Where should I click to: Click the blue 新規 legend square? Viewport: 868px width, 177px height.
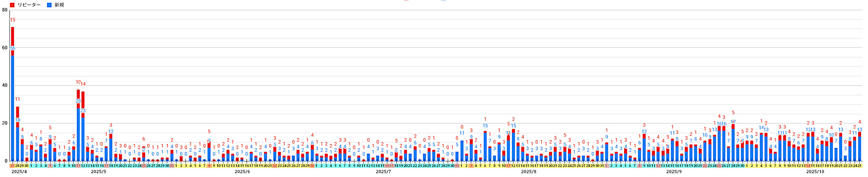(x=49, y=5)
